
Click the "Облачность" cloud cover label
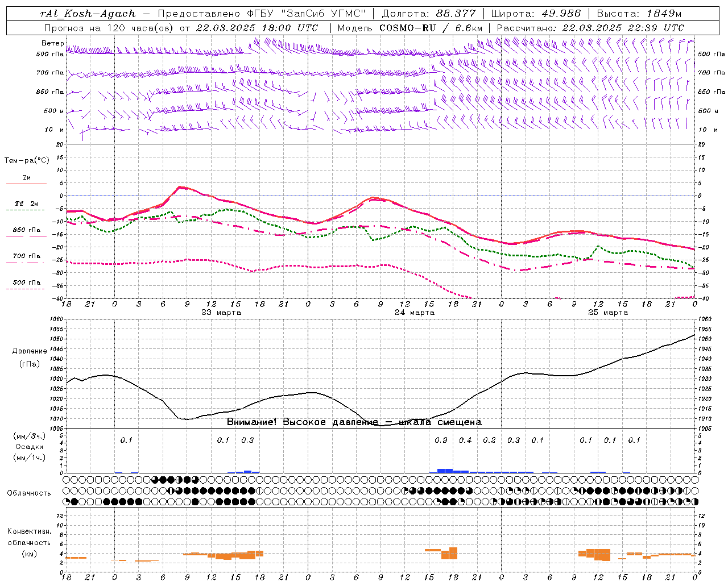pyautogui.click(x=29, y=493)
